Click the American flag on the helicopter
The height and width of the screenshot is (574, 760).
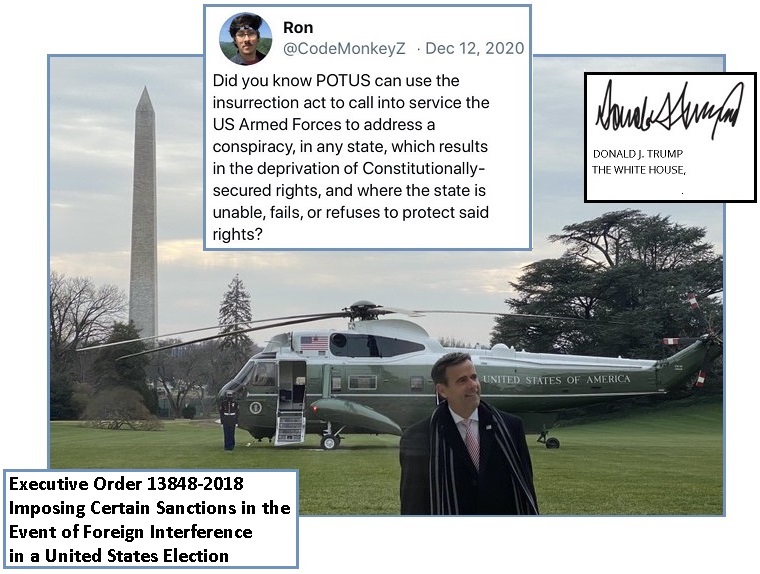(314, 343)
